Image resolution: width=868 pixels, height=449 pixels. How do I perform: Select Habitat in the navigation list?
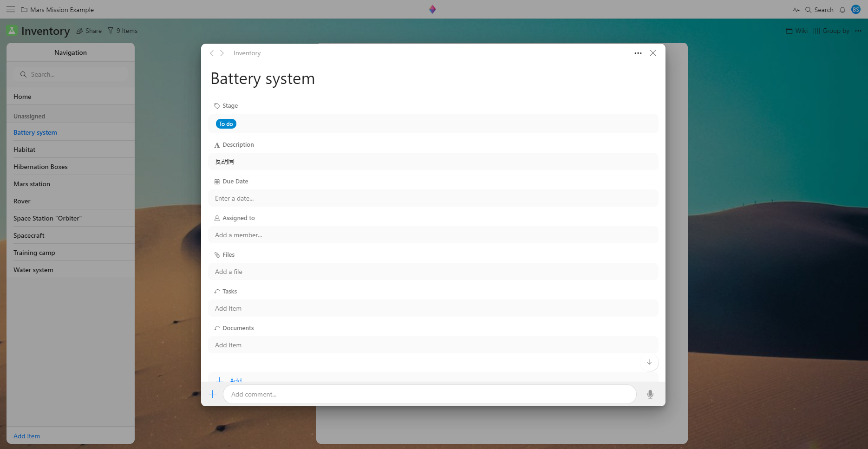pos(25,150)
